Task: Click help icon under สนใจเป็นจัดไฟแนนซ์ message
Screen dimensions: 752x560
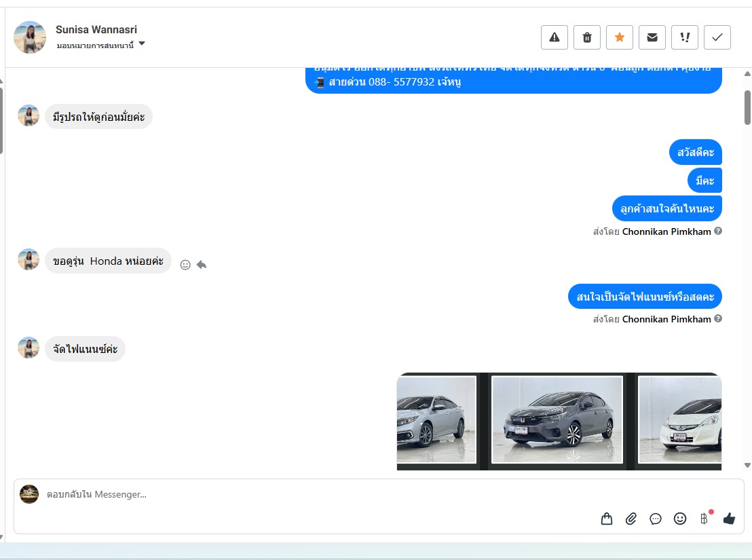Action: pyautogui.click(x=718, y=319)
